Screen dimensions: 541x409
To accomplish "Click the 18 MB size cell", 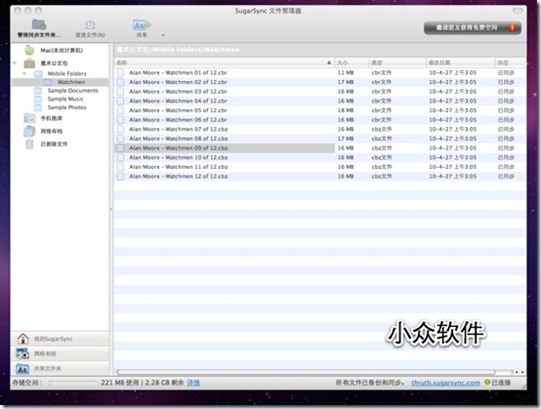I will 345,110.
